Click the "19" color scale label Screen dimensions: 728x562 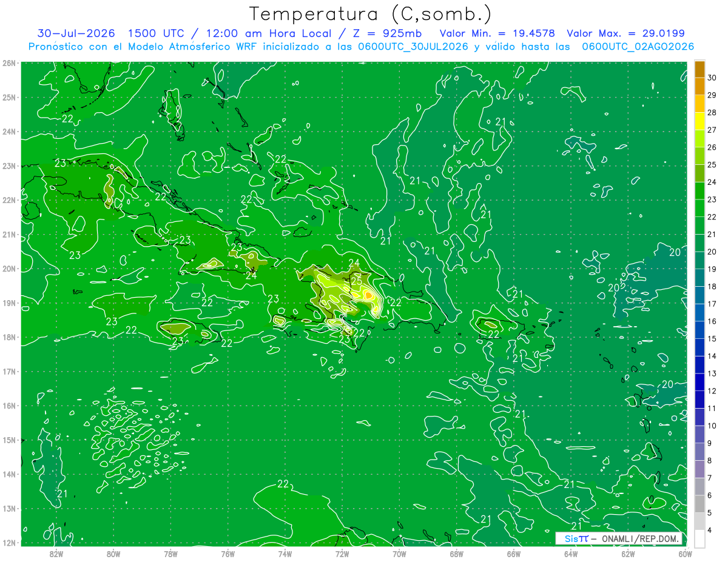tap(712, 269)
